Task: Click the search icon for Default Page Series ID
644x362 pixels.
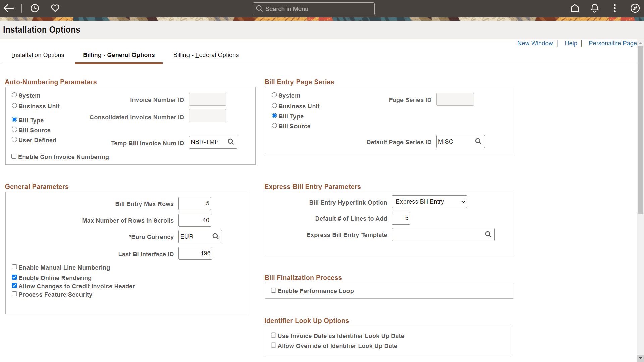Action: pos(478,141)
